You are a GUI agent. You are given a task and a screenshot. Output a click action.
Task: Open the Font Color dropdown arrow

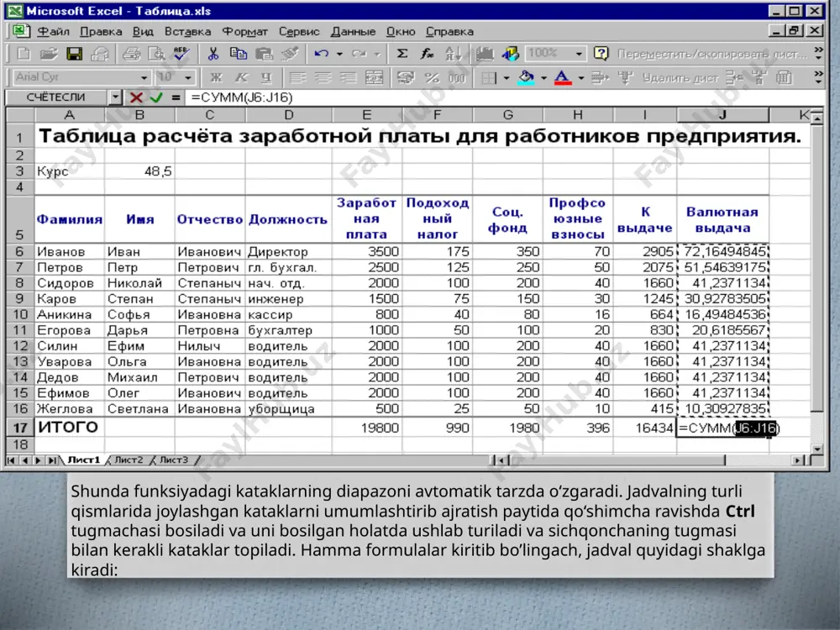click(x=580, y=78)
